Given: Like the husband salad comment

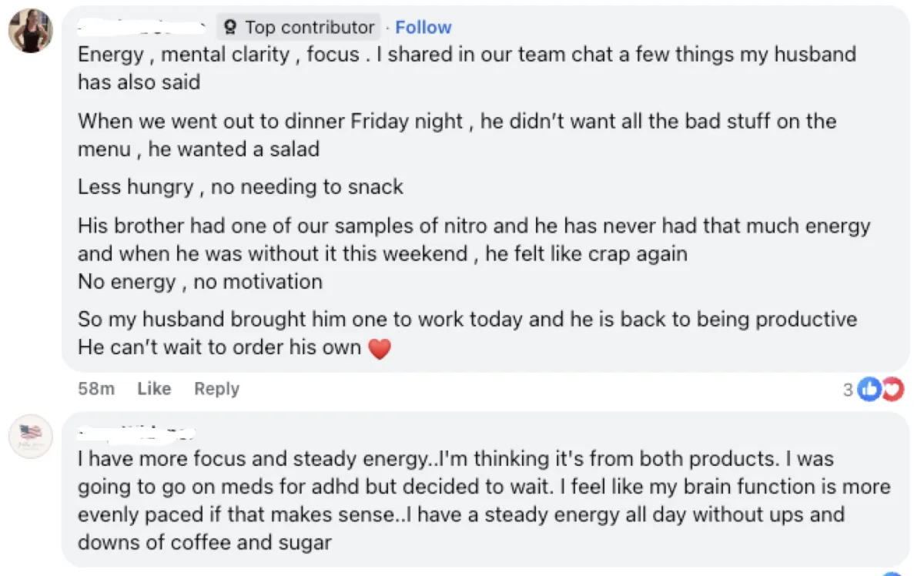Looking at the screenshot, I should [153, 389].
